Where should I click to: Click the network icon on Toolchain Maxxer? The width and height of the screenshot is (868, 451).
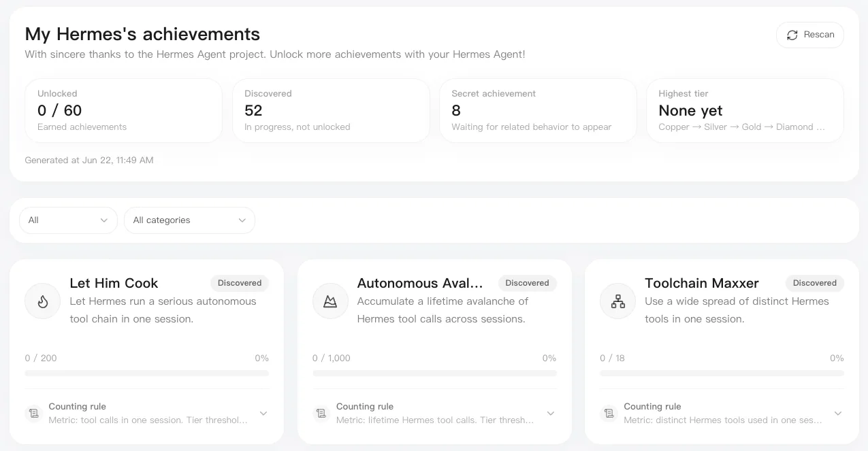[617, 301]
